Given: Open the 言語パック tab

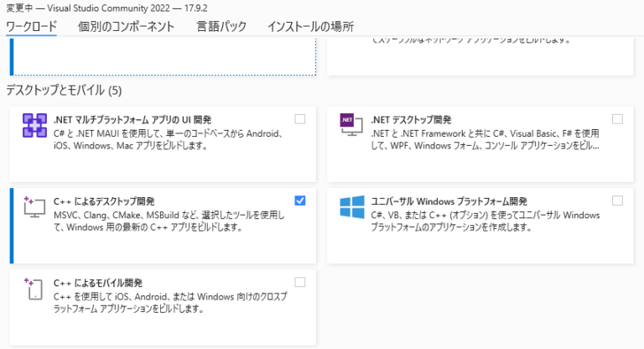Looking at the screenshot, I should (x=221, y=27).
